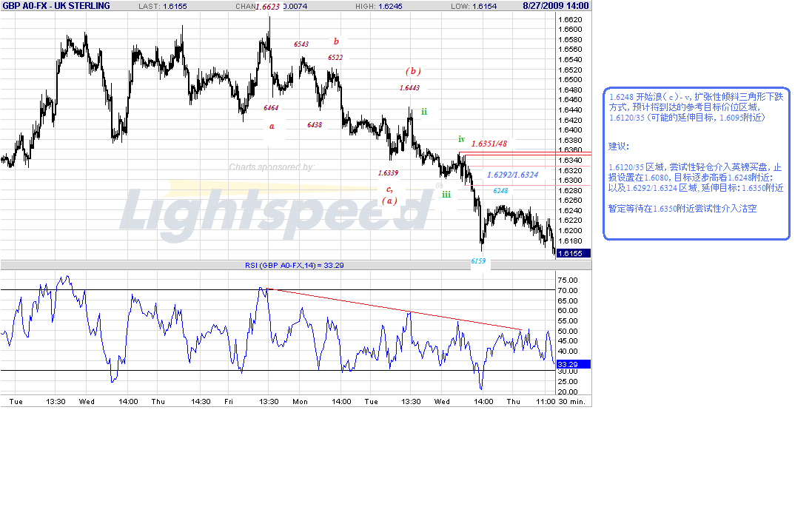
Task: Click the green wave label iii
Action: pyautogui.click(x=446, y=194)
